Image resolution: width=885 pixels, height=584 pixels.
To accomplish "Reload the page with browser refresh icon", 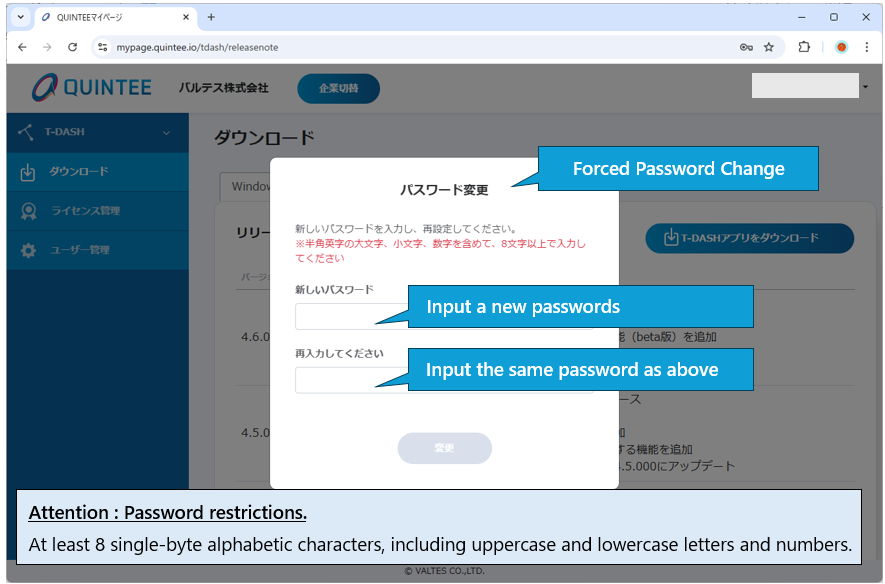I will (73, 47).
